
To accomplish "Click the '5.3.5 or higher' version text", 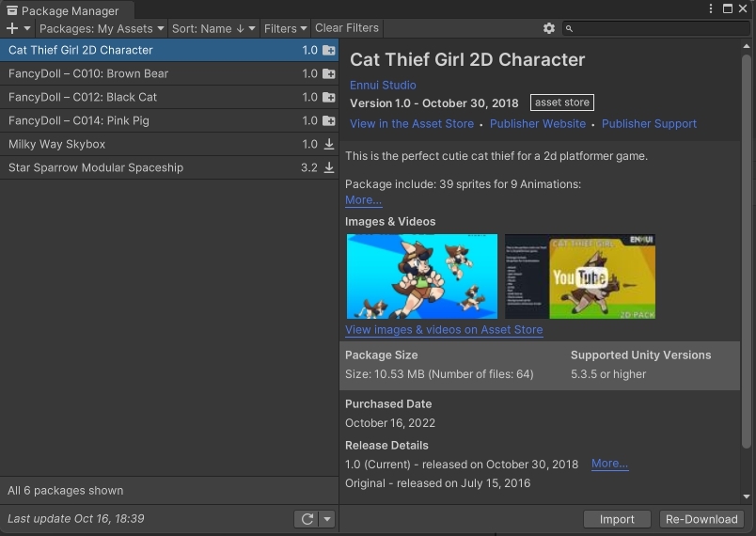I will click(x=608, y=374).
